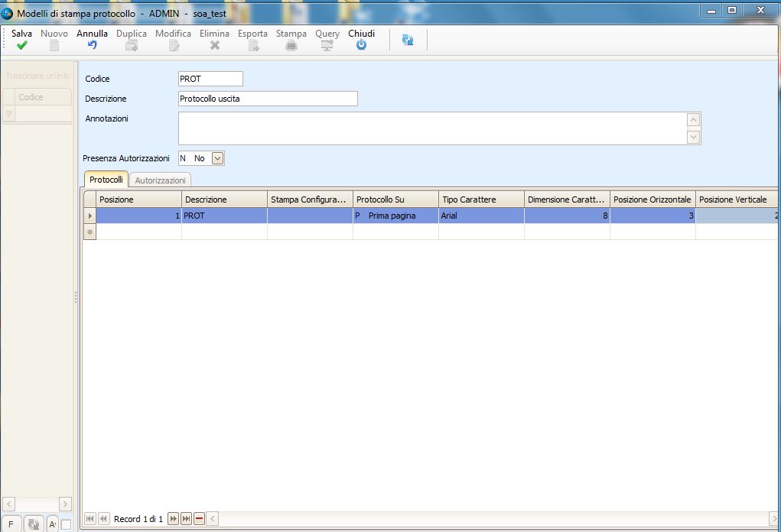
Task: Click the F button at bottom left
Action: (x=11, y=524)
